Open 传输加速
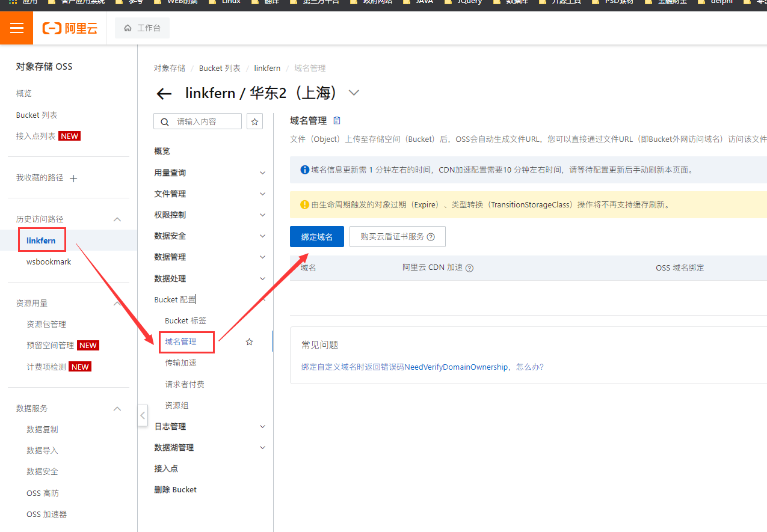This screenshot has height=532, width=767. 180,363
